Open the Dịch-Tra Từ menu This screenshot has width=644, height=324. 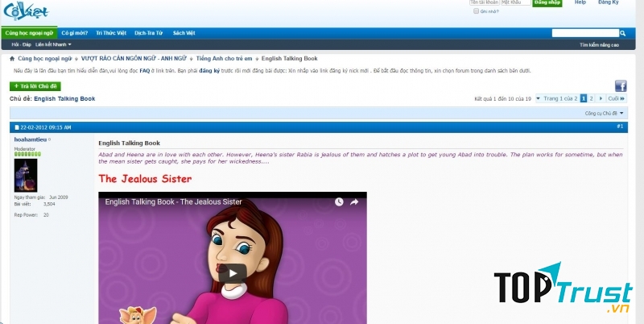(x=149, y=33)
